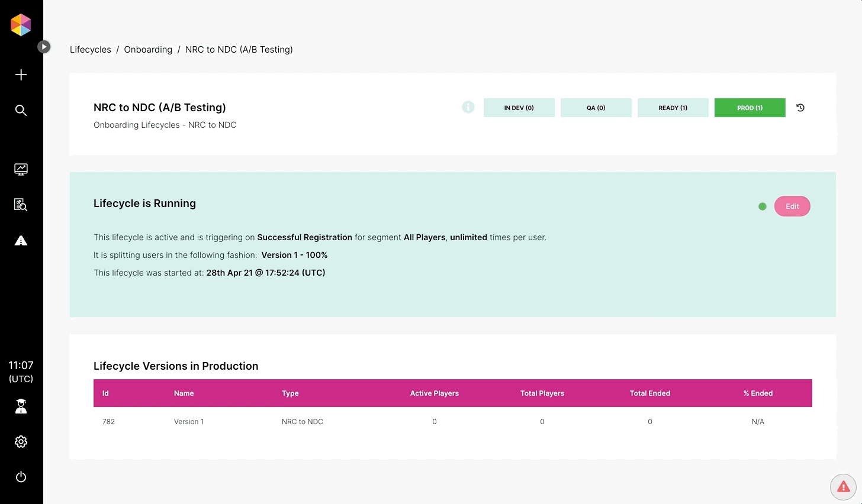The image size is (862, 504).
Task: Select the READY (1) stage
Action: click(673, 108)
